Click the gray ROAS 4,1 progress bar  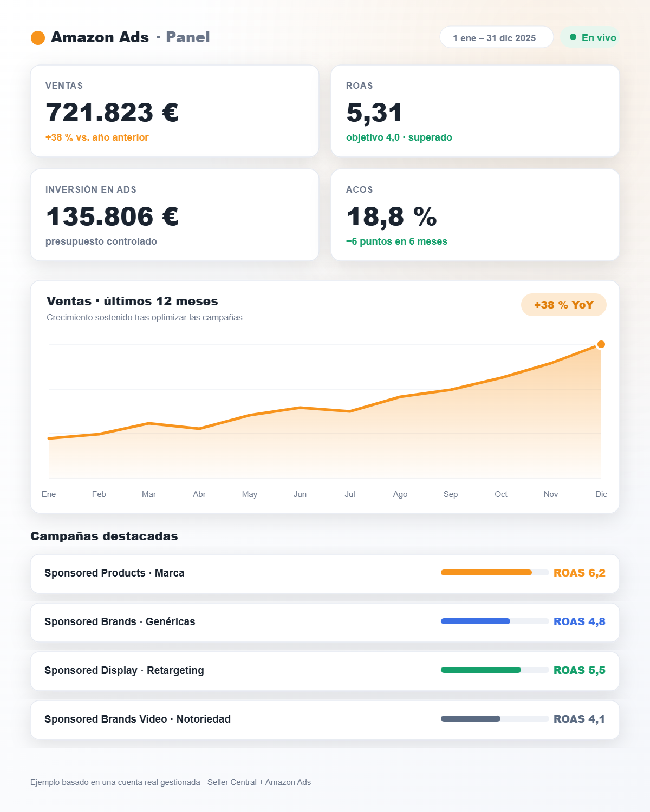pos(495,719)
